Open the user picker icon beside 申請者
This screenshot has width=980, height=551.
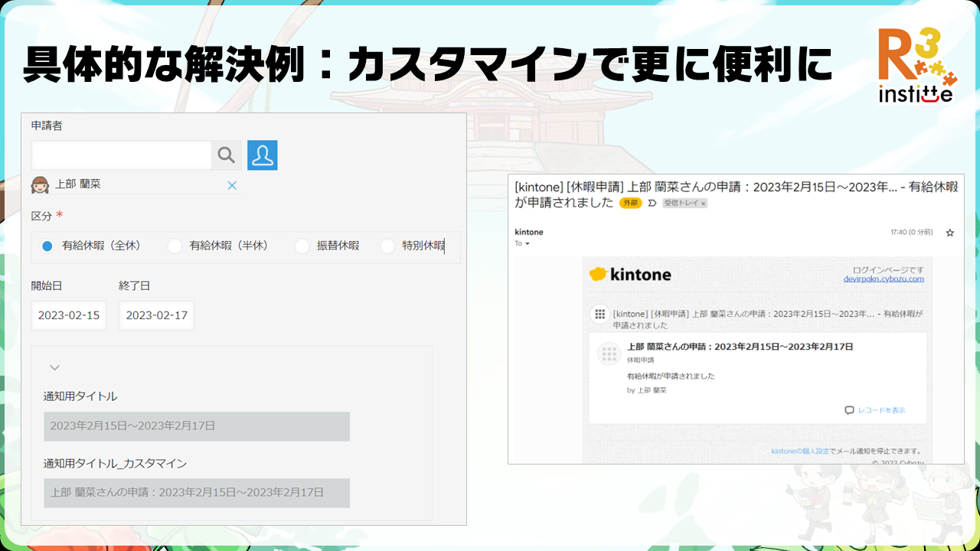263,155
